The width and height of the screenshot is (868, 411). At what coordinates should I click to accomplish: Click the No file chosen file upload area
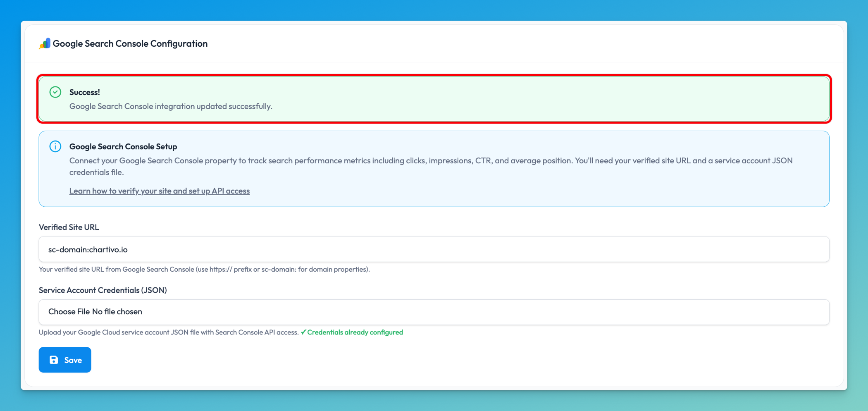[119, 311]
